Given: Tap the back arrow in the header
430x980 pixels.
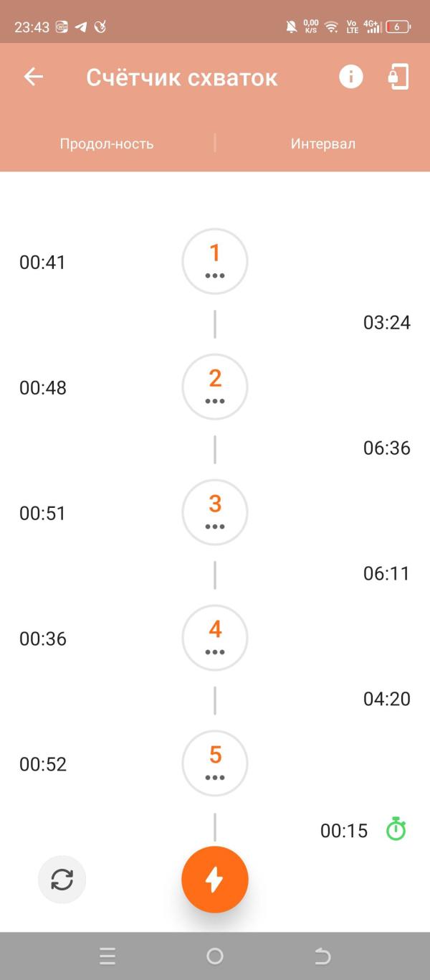Looking at the screenshot, I should 34,77.
